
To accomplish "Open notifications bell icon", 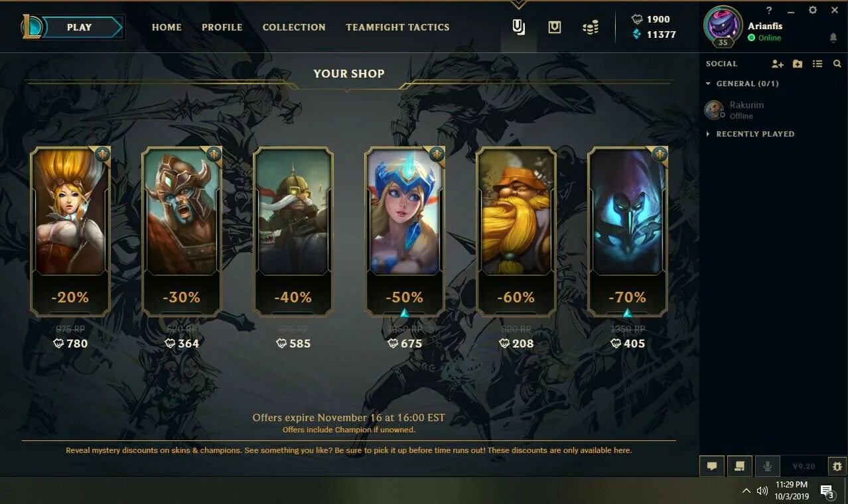I will click(x=833, y=38).
